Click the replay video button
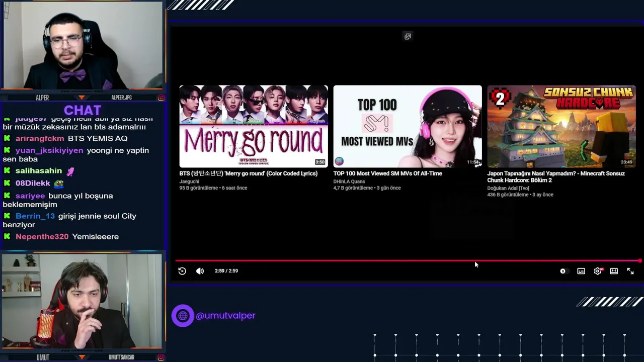Image resolution: width=644 pixels, height=362 pixels. point(182,271)
